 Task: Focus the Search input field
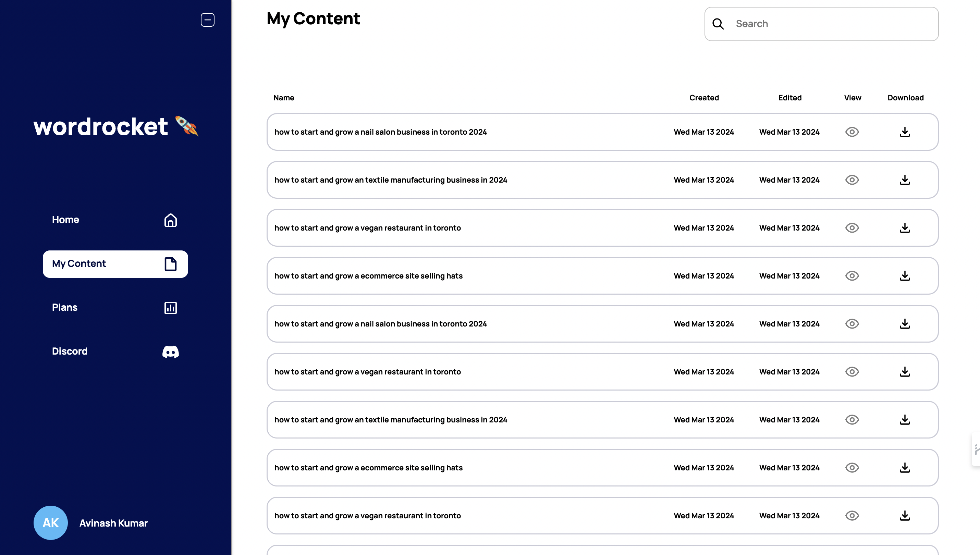831,24
